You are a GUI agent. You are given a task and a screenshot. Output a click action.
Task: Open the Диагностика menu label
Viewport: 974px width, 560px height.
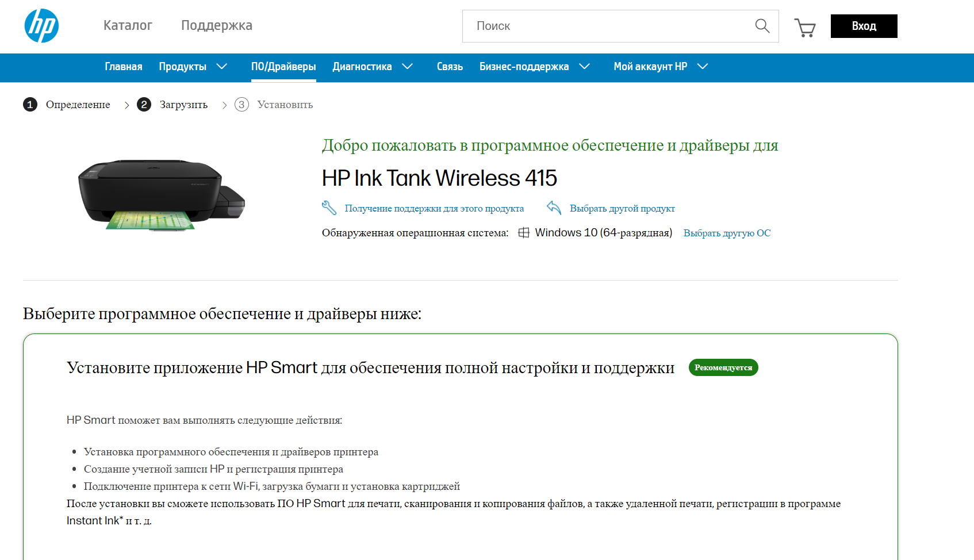(x=362, y=67)
